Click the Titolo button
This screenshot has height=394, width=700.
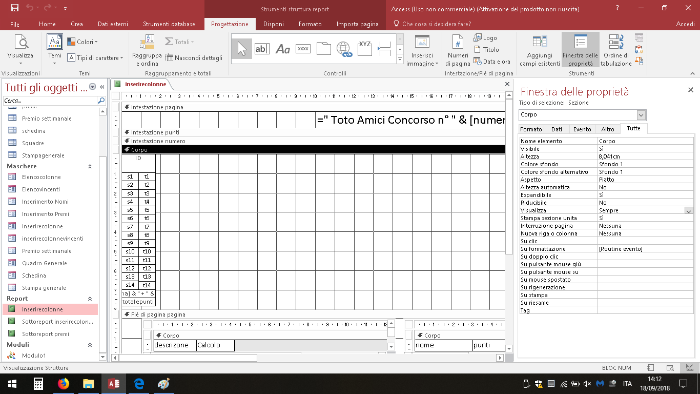pyautogui.click(x=487, y=50)
